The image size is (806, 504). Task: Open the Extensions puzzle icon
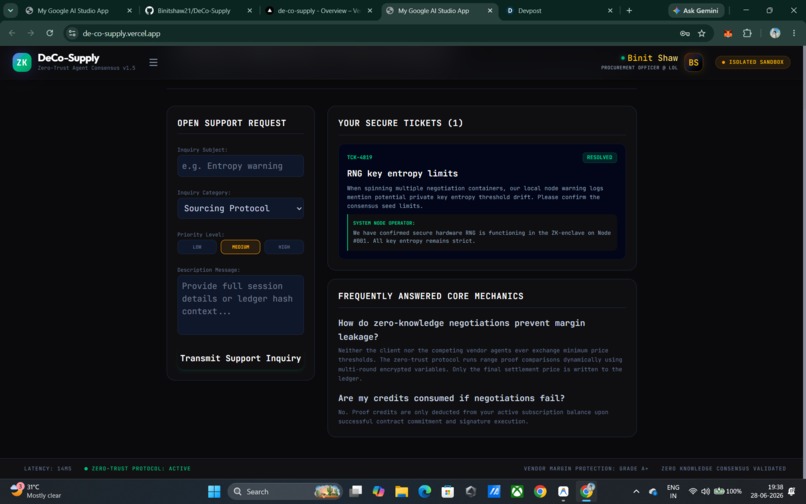point(747,33)
